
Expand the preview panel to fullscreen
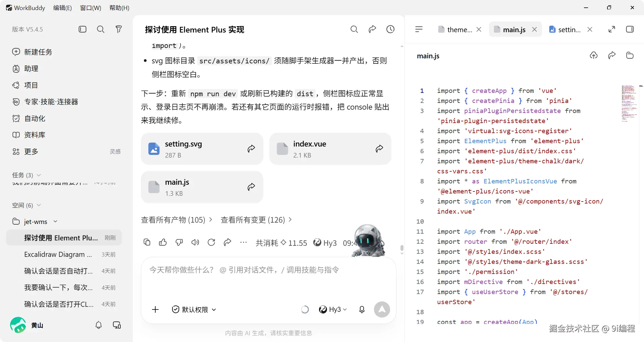point(612,29)
